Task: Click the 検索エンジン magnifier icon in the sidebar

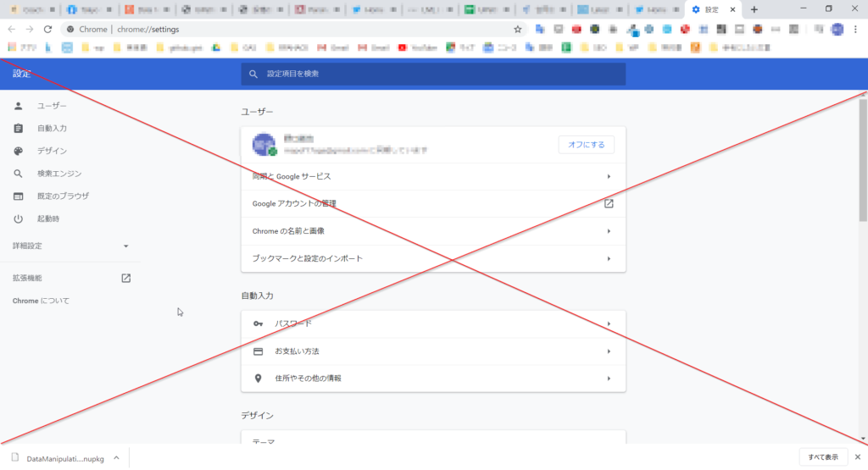Action: [x=19, y=174]
